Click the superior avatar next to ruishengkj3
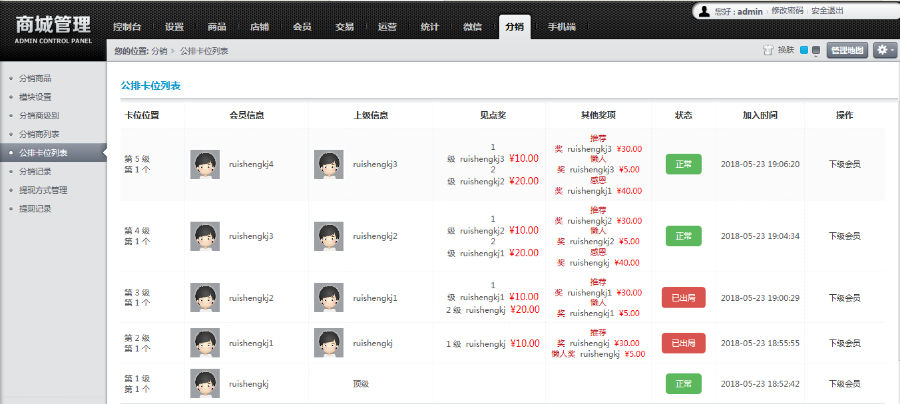The height and width of the screenshot is (404, 900). point(329,165)
